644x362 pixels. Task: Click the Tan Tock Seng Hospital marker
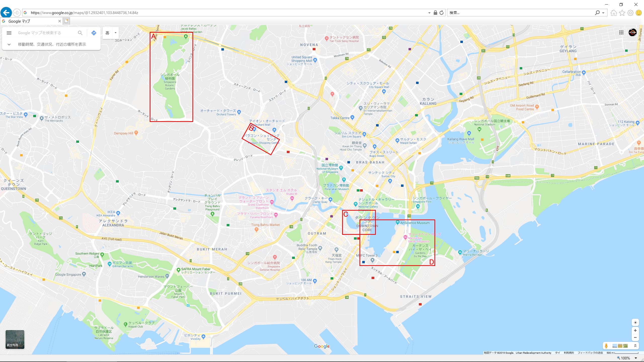click(x=327, y=38)
